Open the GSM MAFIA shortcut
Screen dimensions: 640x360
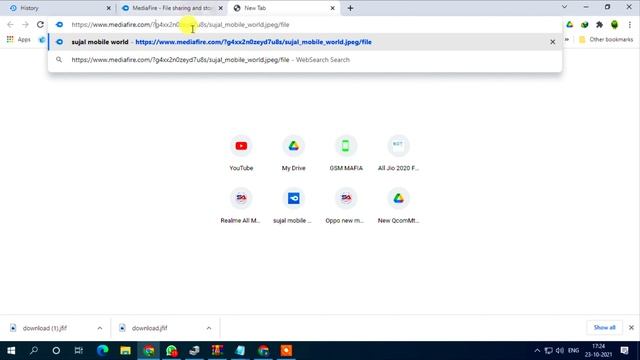(x=346, y=153)
